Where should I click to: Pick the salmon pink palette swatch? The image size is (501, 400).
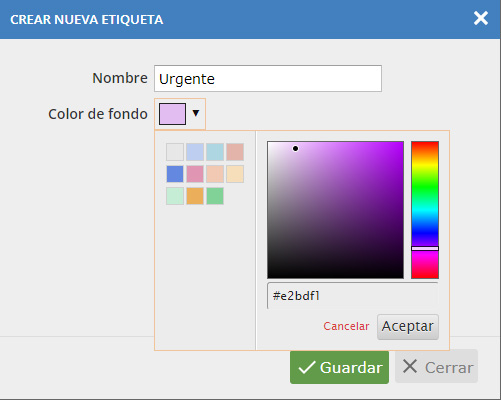[x=235, y=152]
